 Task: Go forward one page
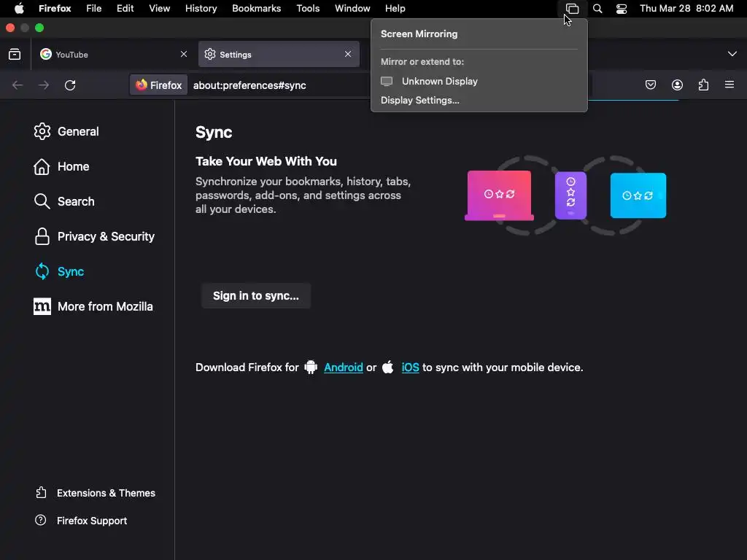[44, 85]
